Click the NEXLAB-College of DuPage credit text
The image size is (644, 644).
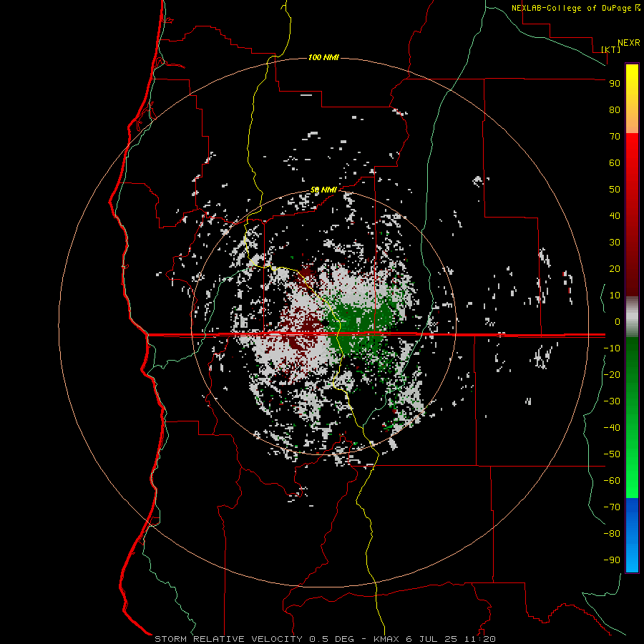pyautogui.click(x=571, y=8)
